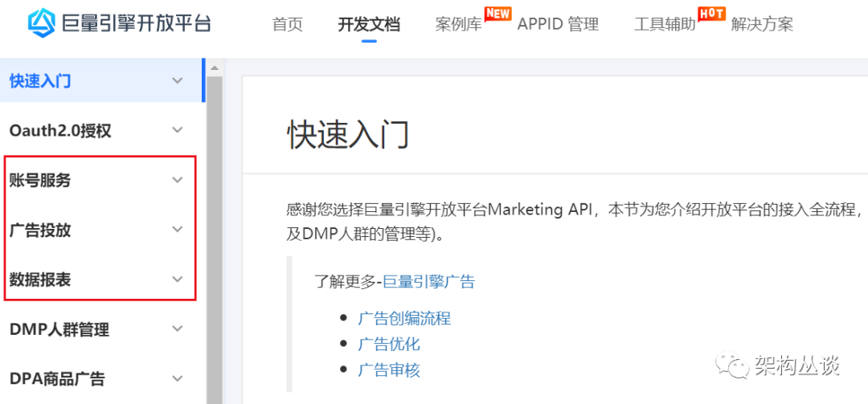This screenshot has height=404, width=868.
Task: Open the 广告创编流程 link
Action: (404, 319)
